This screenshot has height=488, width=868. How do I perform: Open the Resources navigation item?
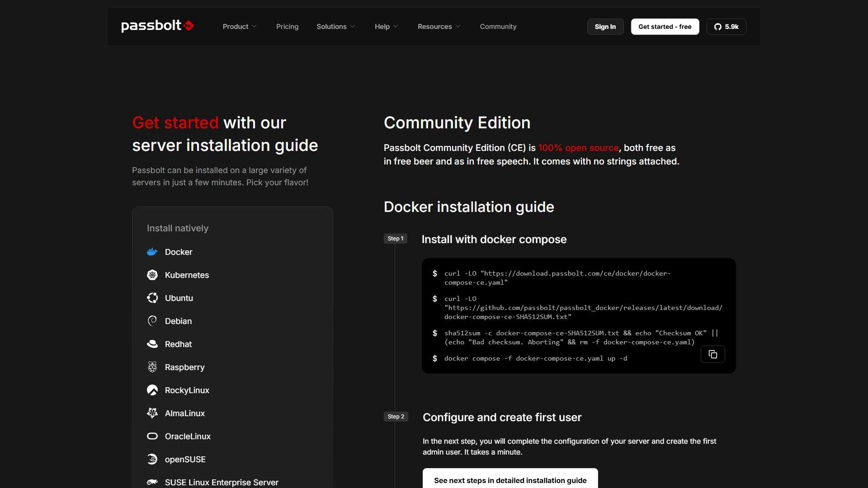coord(435,27)
